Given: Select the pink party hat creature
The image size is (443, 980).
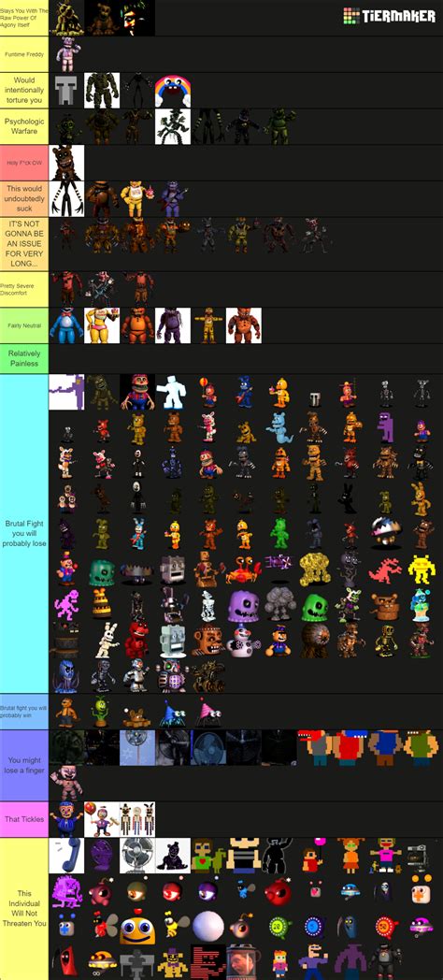Looking at the screenshot, I should click(208, 713).
